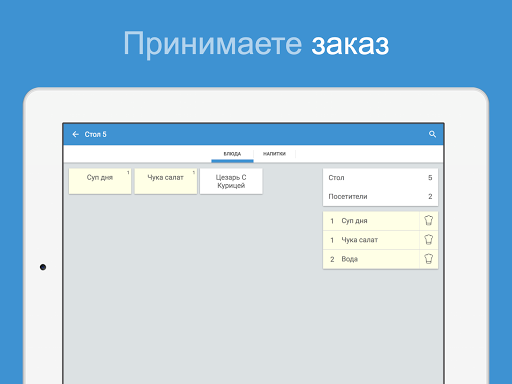
Task: Tap the chef hat icon for Суп дня
Action: click(x=429, y=221)
